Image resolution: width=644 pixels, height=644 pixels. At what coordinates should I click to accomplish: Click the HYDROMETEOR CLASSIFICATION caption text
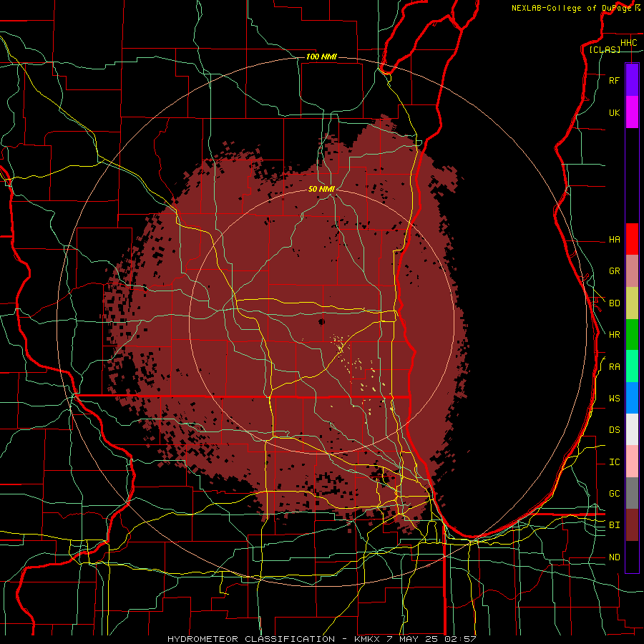[x=251, y=639]
